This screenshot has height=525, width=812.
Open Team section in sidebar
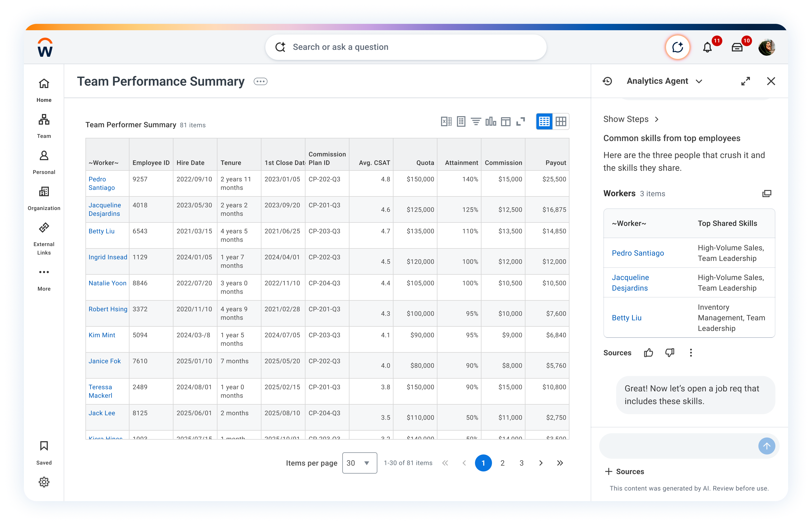44,126
